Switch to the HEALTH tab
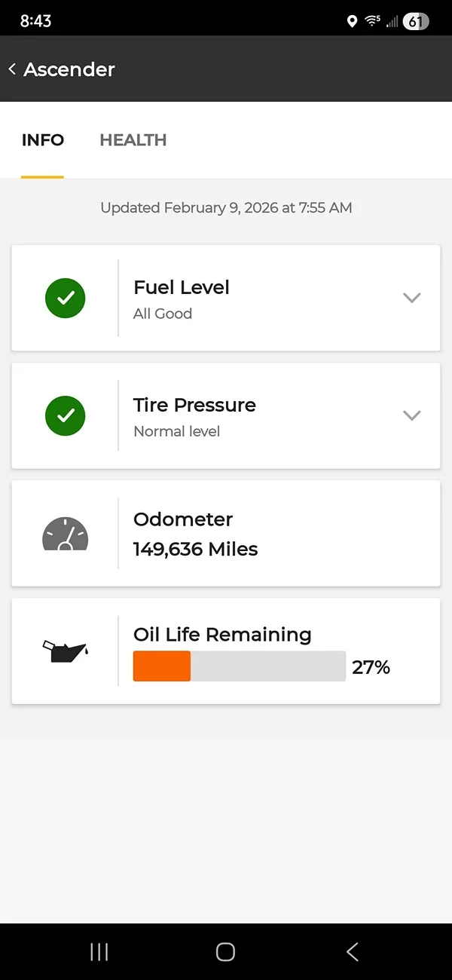Screen dimensions: 452x980 pyautogui.click(x=133, y=140)
